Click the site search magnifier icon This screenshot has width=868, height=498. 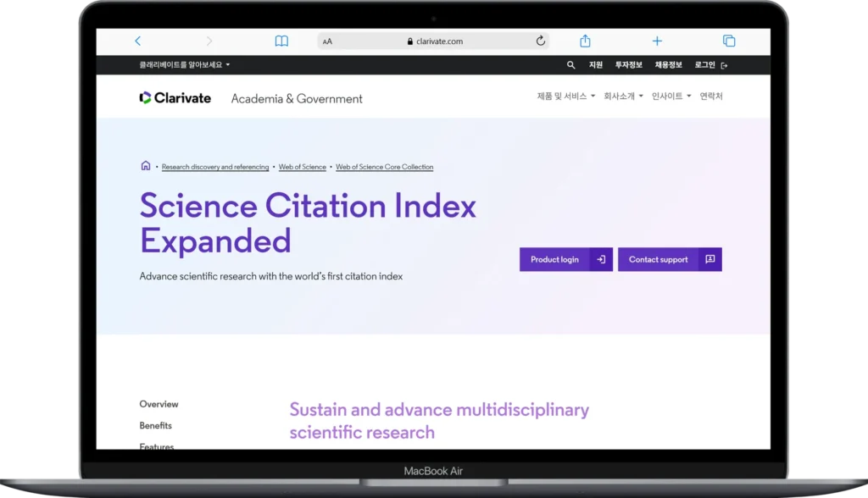coord(570,65)
